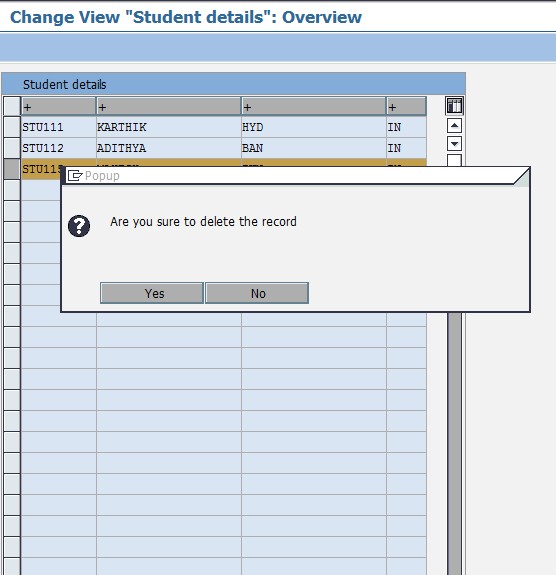Viewport: 556px width, 575px height.
Task: Open the table column configuration icon
Action: pyautogui.click(x=454, y=106)
